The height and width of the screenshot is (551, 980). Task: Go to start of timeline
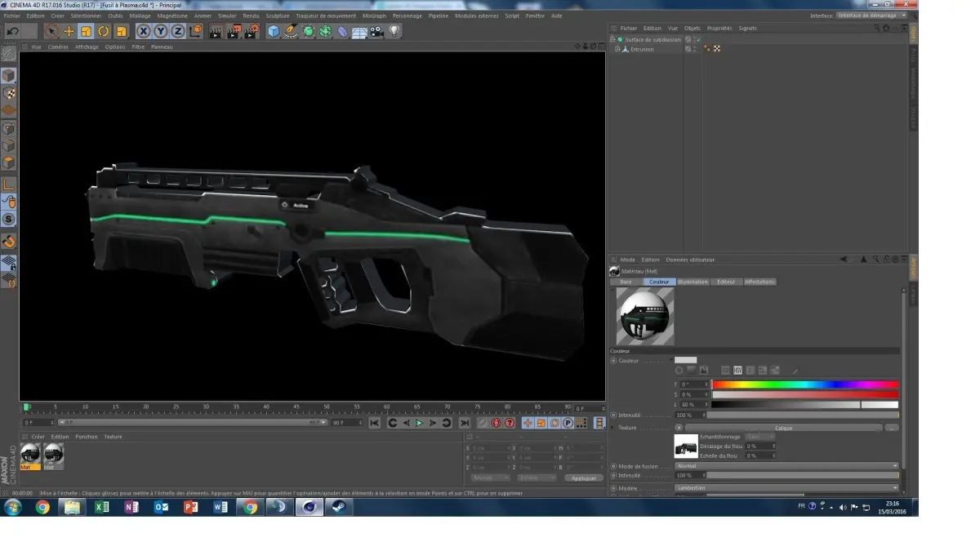coord(374,423)
